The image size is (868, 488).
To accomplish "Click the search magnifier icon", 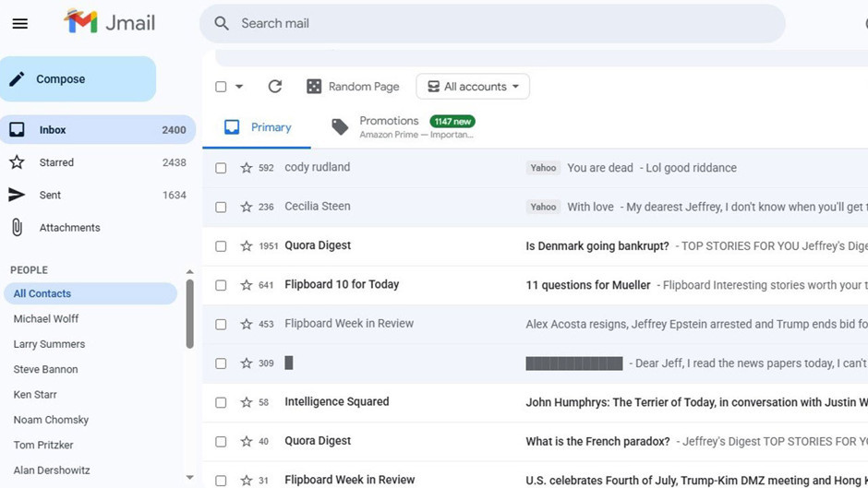I will pyautogui.click(x=222, y=24).
